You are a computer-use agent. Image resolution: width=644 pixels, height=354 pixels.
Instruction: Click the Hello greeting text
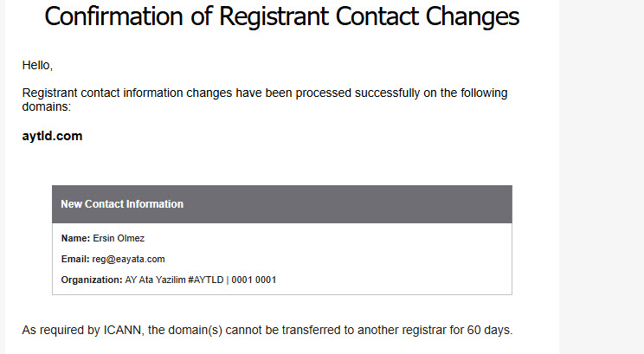click(x=37, y=65)
